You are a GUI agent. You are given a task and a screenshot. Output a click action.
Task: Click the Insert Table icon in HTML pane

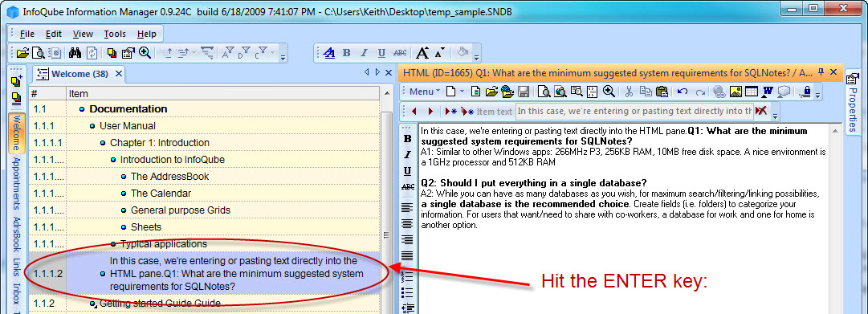[x=752, y=92]
